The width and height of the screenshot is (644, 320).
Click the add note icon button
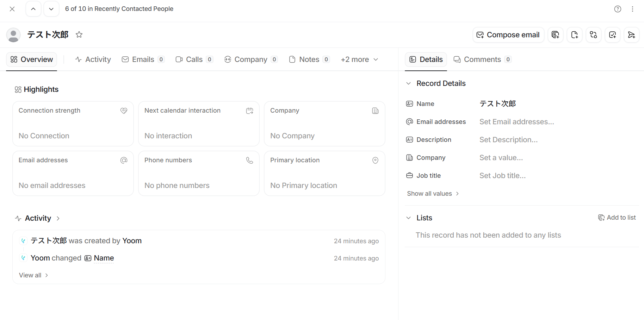(x=574, y=35)
